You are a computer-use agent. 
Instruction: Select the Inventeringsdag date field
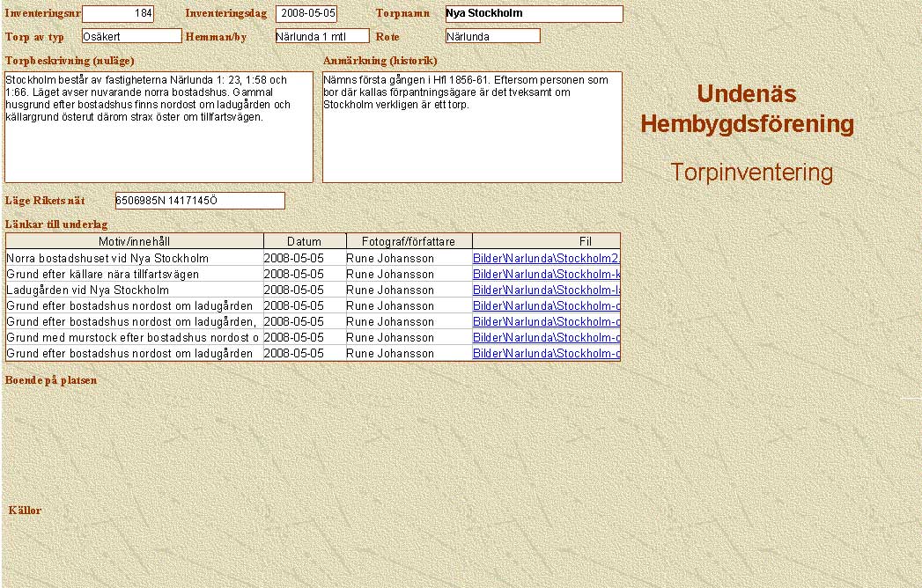306,14
